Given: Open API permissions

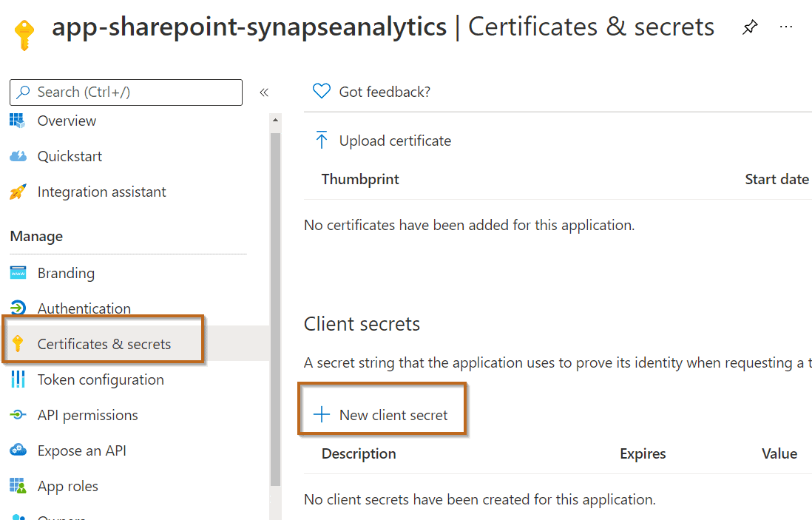Looking at the screenshot, I should pyautogui.click(x=87, y=416).
